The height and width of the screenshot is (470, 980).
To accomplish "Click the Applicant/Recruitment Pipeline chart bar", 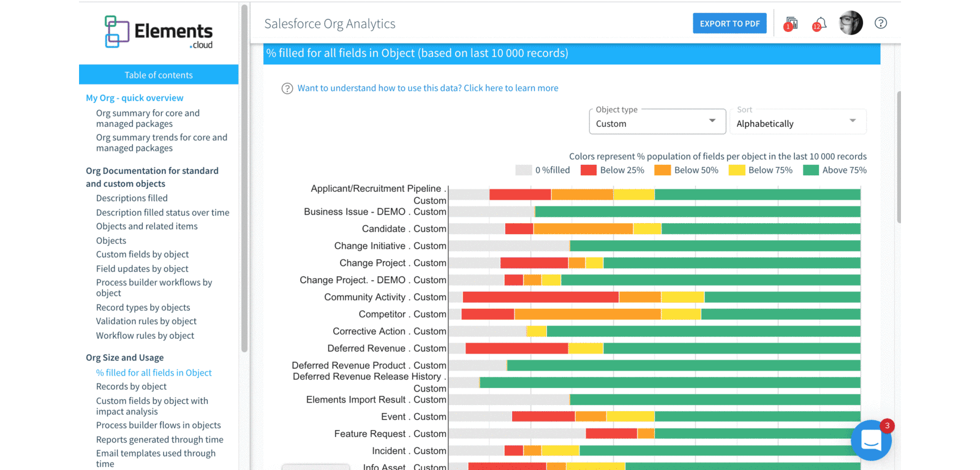I will click(x=654, y=195).
